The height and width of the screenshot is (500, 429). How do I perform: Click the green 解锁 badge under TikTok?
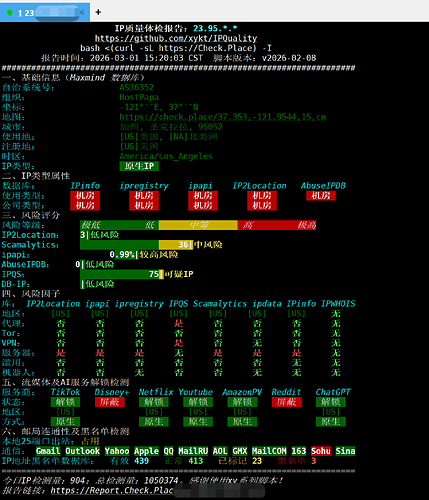pyautogui.click(x=65, y=402)
